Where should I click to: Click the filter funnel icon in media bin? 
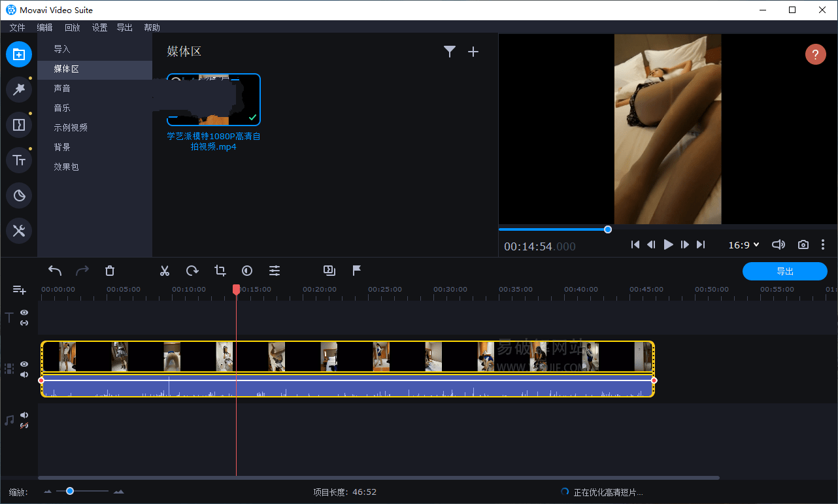[450, 52]
